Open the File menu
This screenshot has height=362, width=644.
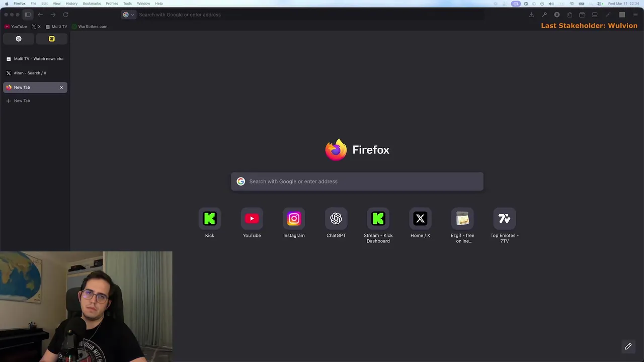pos(33,4)
